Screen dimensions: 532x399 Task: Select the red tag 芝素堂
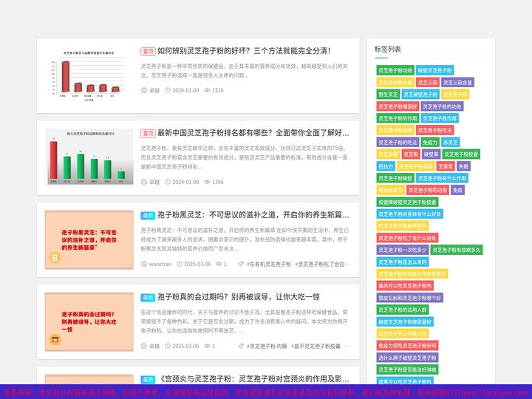(x=446, y=166)
